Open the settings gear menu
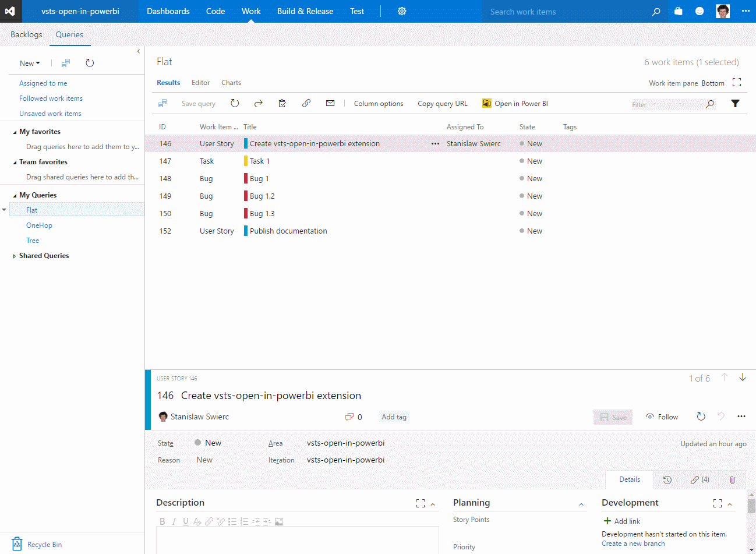Viewport: 756px width, 554px height. click(402, 11)
